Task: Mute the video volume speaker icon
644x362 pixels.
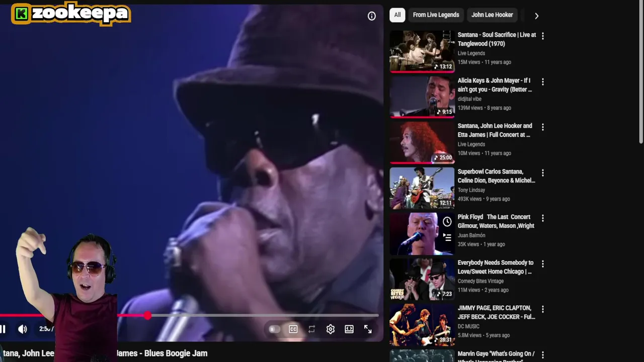Action: pos(23,329)
